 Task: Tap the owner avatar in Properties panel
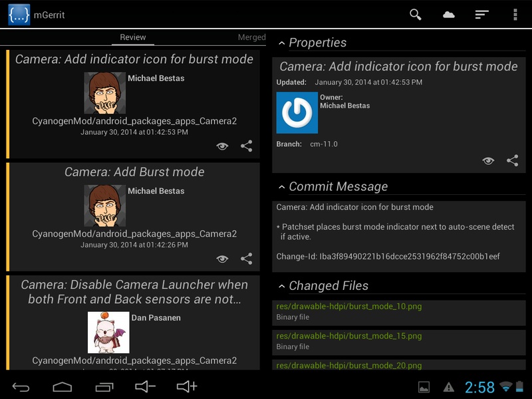tap(297, 112)
